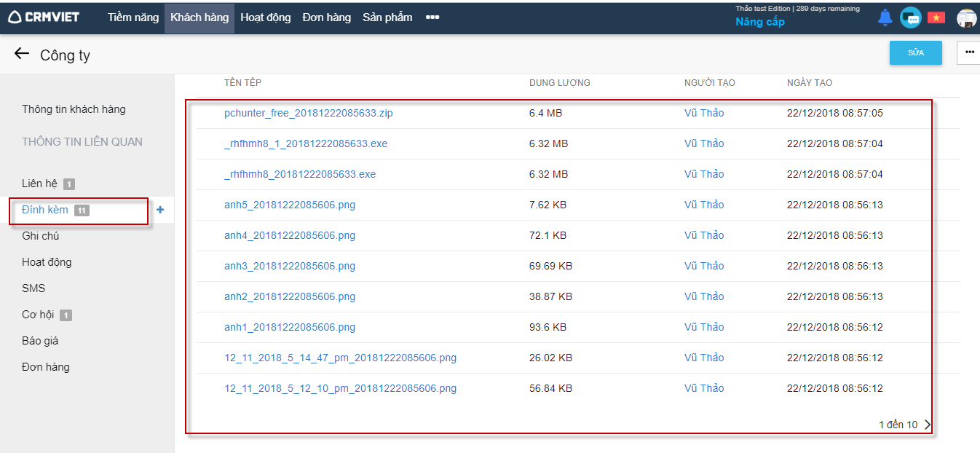Go to next page of attachments

[x=928, y=425]
